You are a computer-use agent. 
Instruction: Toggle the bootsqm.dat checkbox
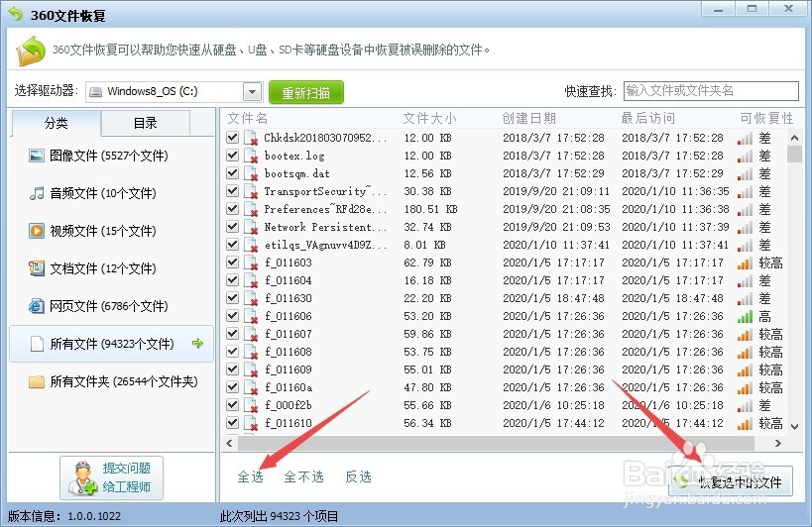point(233,172)
